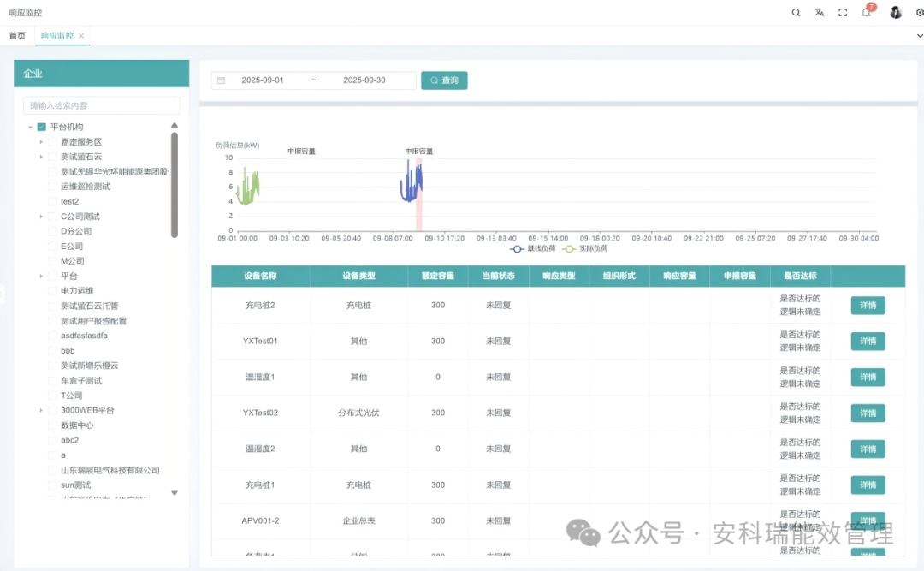Check the 电力运维 checkbox
The width and height of the screenshot is (924, 571).
[52, 291]
